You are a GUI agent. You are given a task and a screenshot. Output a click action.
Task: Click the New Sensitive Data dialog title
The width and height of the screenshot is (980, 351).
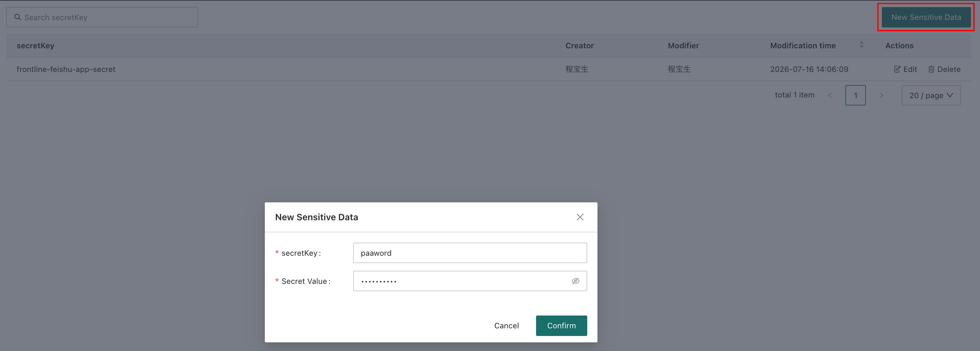(317, 217)
